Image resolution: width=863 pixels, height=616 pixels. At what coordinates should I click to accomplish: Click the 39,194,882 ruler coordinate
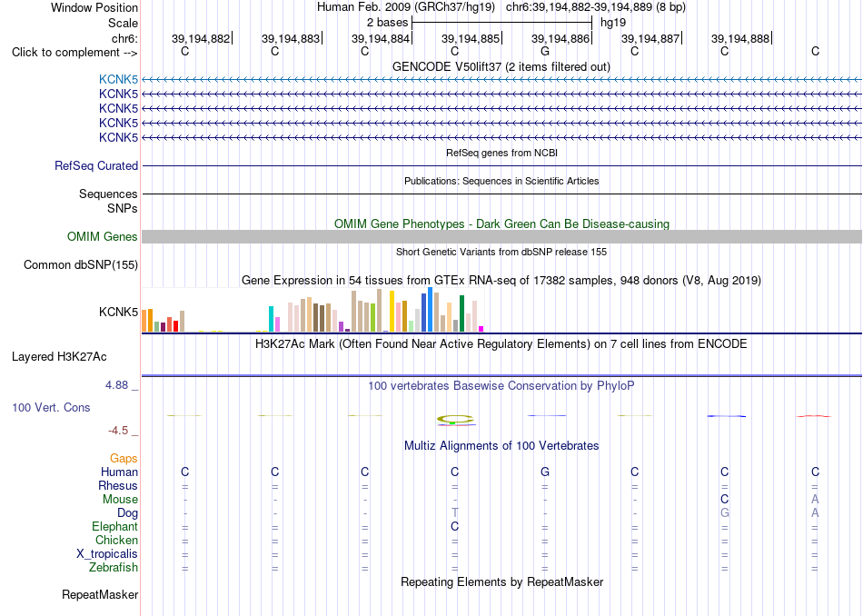tap(201, 38)
